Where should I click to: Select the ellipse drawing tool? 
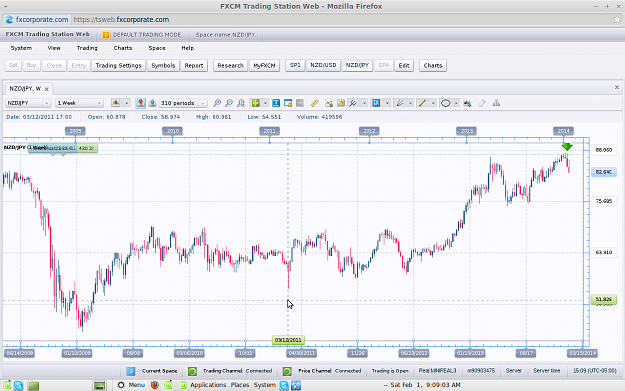pyautogui.click(x=445, y=103)
